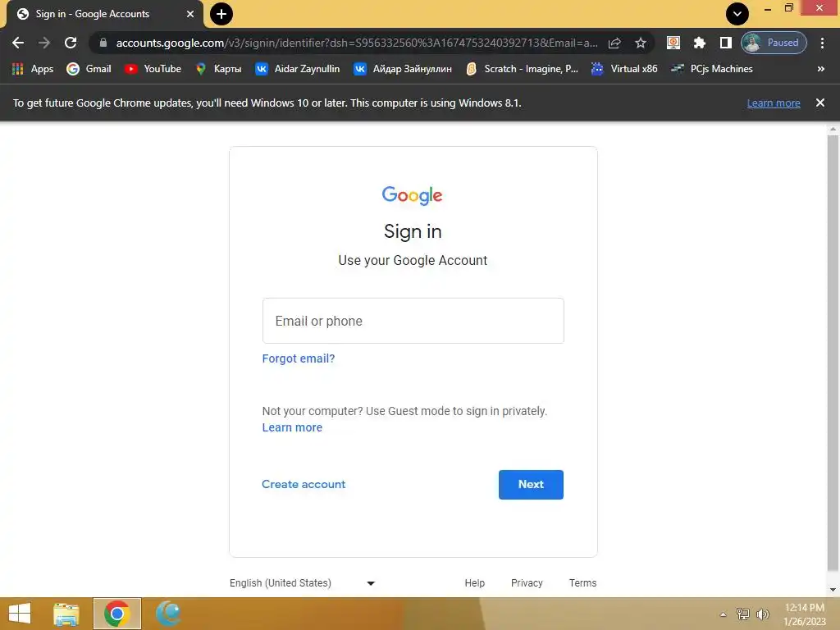Viewport: 840px width, 630px height.
Task: Open the Virtual x86 bookmark
Action: pos(624,69)
